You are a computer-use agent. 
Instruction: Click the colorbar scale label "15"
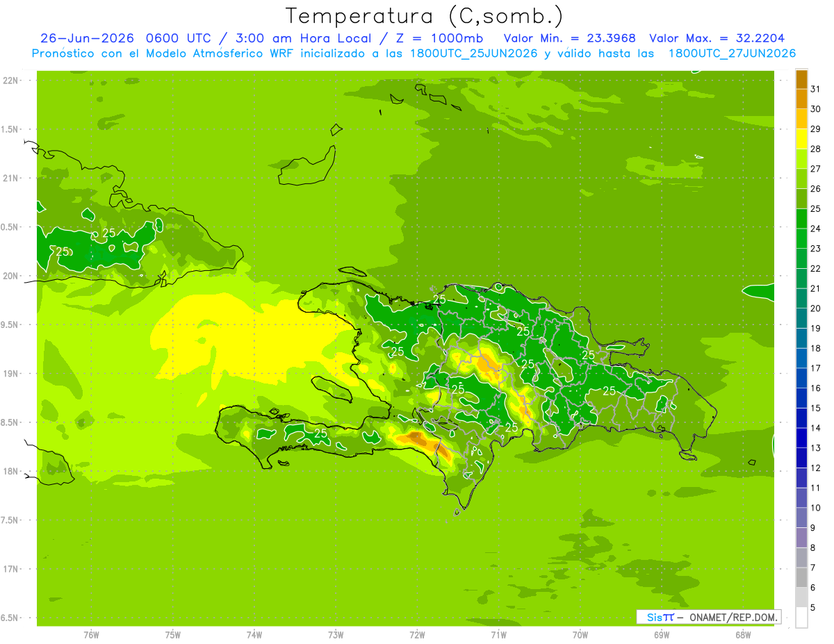pyautogui.click(x=816, y=408)
